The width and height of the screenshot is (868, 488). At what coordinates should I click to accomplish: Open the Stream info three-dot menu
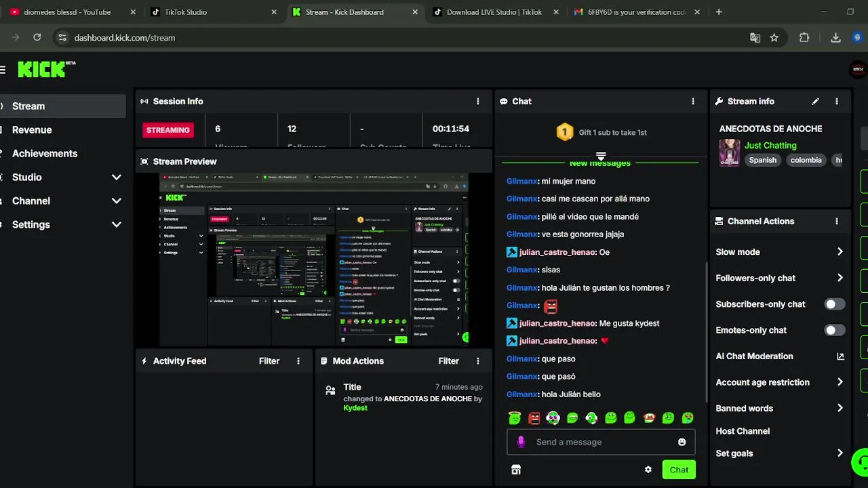[837, 102]
